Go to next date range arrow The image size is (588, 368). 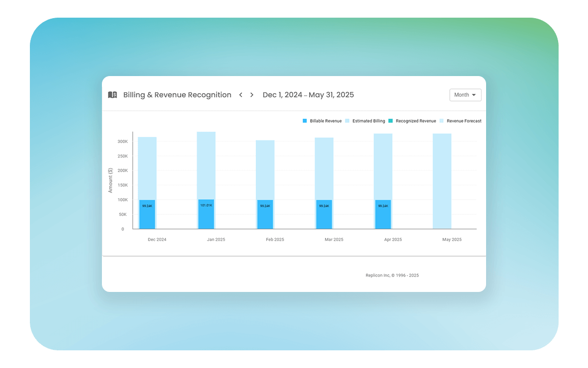coord(252,95)
